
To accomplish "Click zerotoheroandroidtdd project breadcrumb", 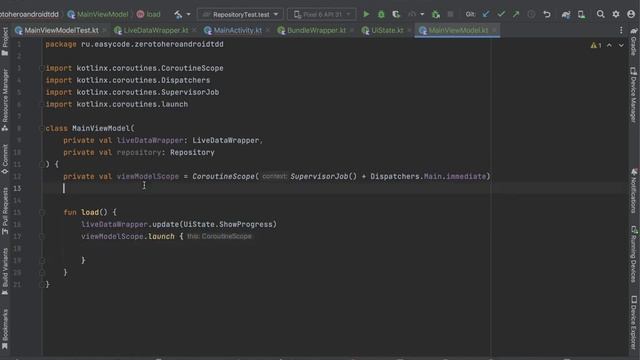I will pyautogui.click(x=29, y=14).
